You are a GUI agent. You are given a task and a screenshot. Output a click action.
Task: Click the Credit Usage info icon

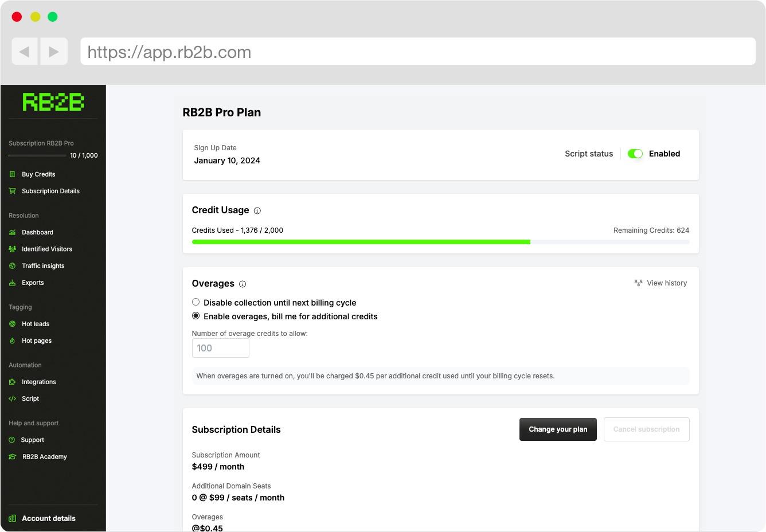pos(257,210)
